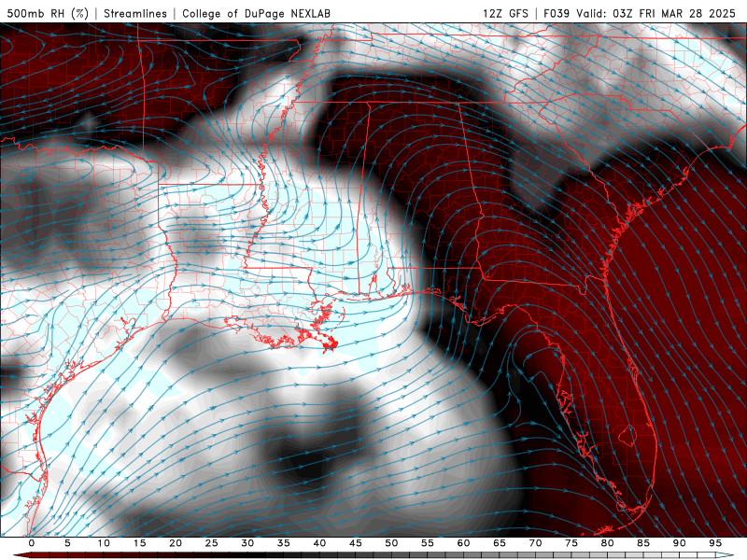Click the 30 value on color scale
Viewport: 747px width, 560px height.
tap(247, 543)
